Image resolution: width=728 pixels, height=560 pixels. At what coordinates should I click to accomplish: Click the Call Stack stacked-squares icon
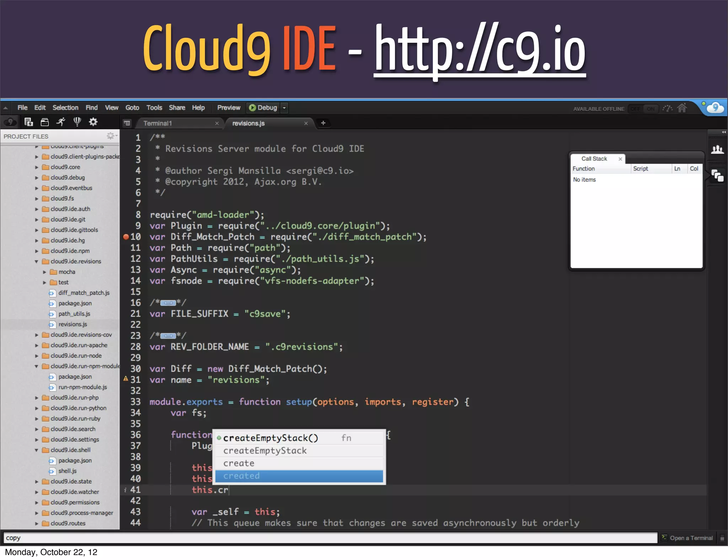[717, 176]
